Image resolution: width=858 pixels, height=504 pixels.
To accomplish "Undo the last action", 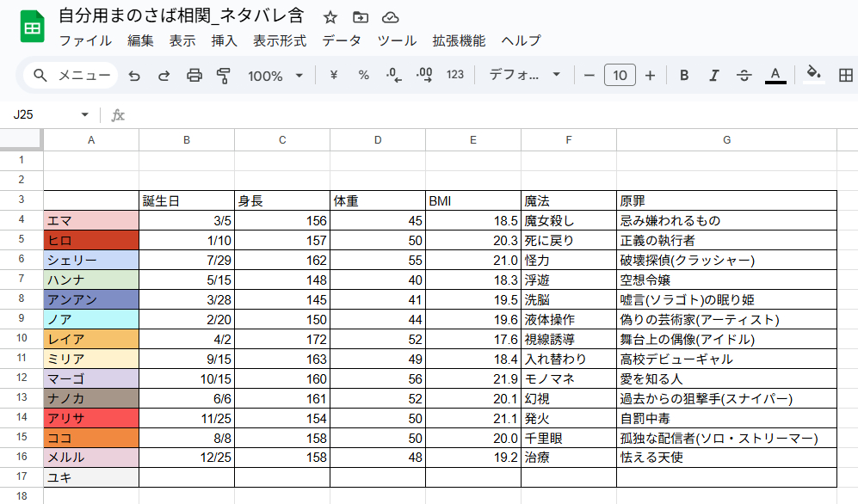I will 134,76.
